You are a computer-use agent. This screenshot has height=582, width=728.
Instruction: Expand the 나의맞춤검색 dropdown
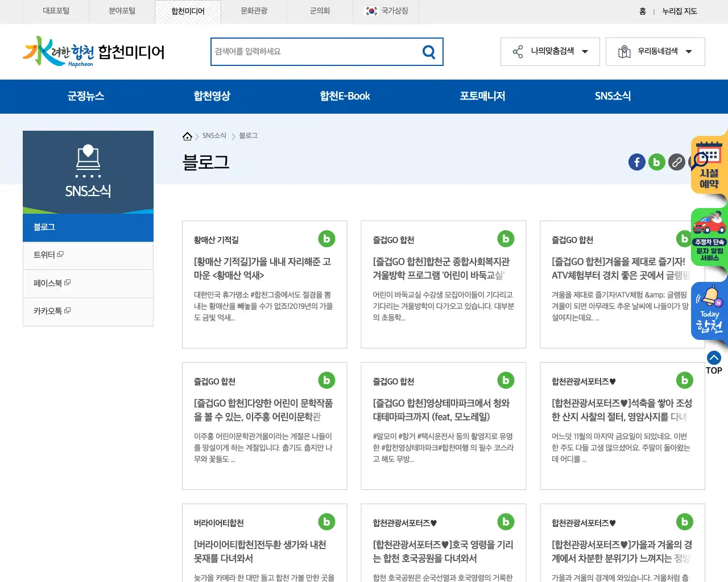pos(549,51)
